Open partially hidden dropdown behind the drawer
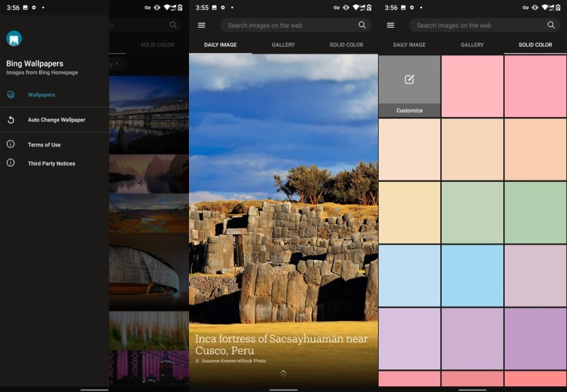Screen dimensions: 567x392 pos(117,64)
